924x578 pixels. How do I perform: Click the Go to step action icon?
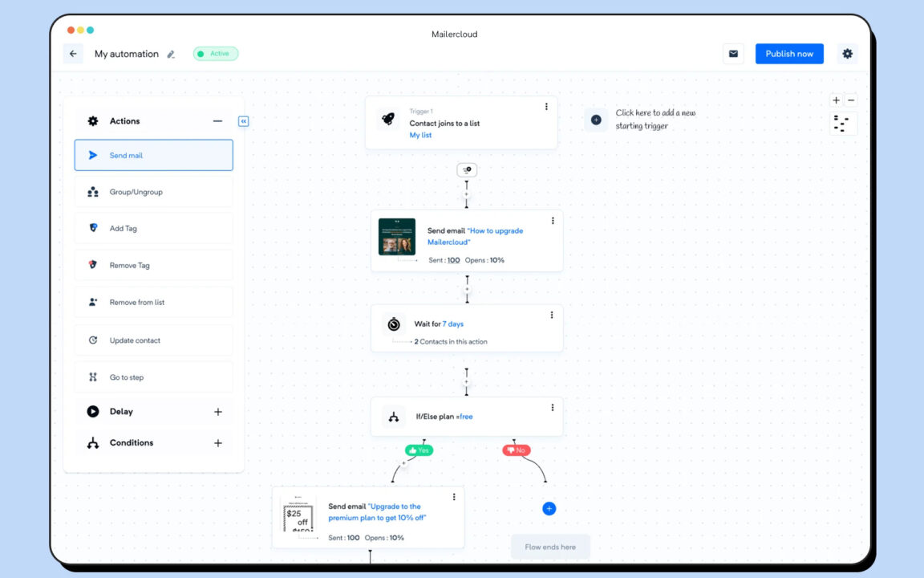coord(93,377)
